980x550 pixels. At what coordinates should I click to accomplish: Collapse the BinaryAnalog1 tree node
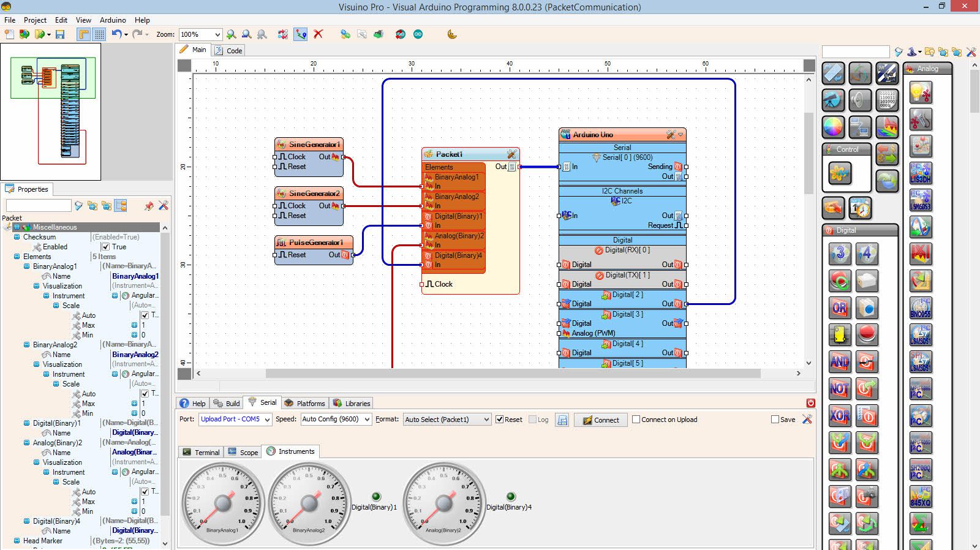click(x=27, y=266)
